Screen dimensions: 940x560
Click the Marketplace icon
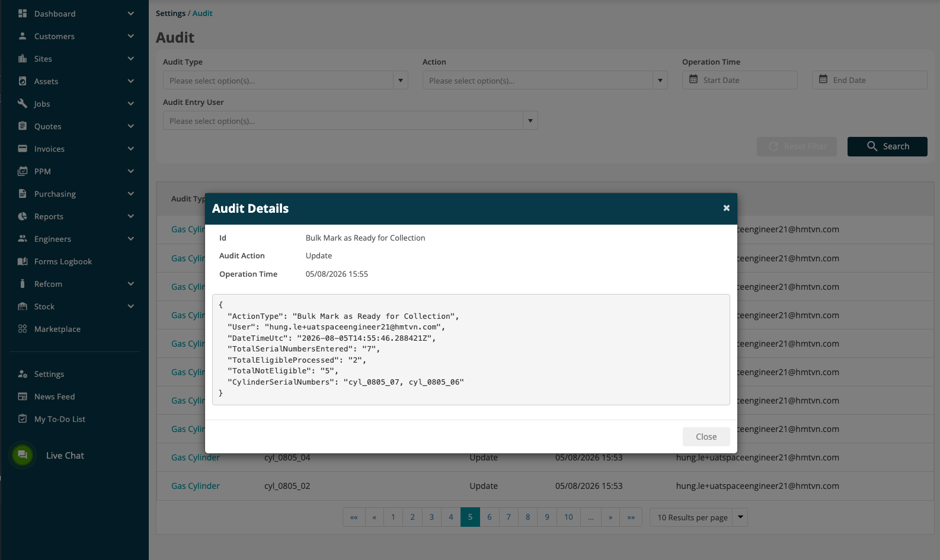(x=23, y=328)
